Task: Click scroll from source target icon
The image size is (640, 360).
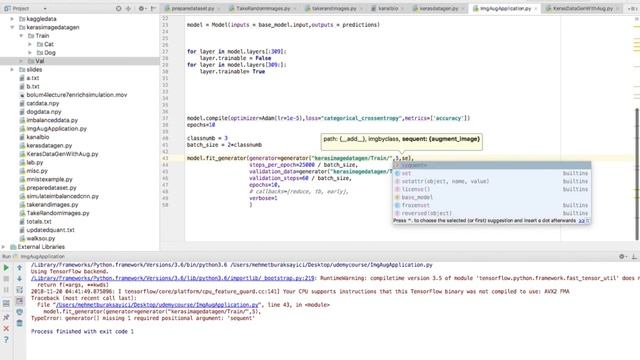Action: coord(118,8)
